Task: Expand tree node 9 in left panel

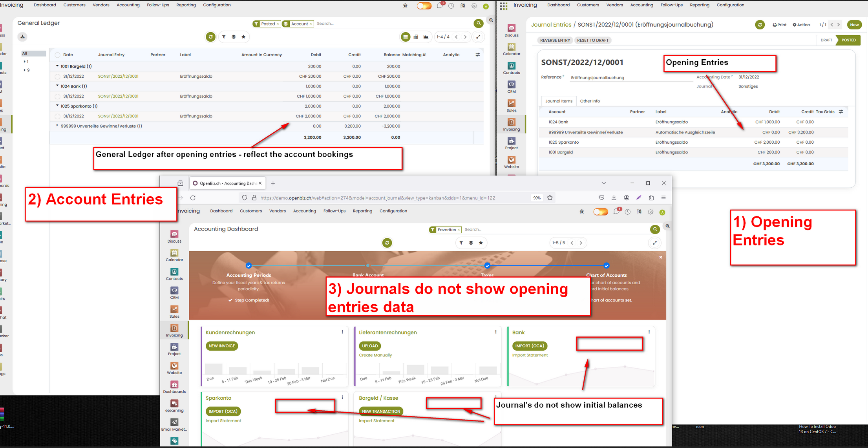Action: pyautogui.click(x=24, y=70)
